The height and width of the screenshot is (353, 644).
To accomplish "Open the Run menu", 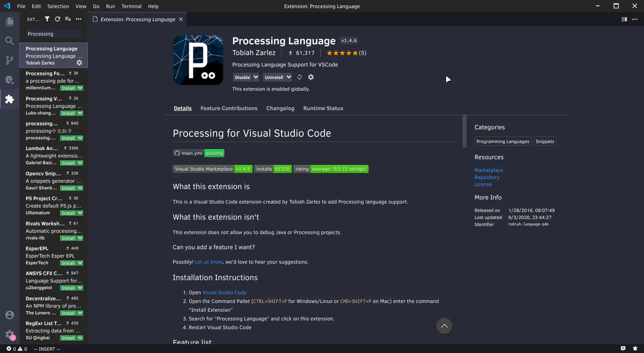I will click(110, 6).
